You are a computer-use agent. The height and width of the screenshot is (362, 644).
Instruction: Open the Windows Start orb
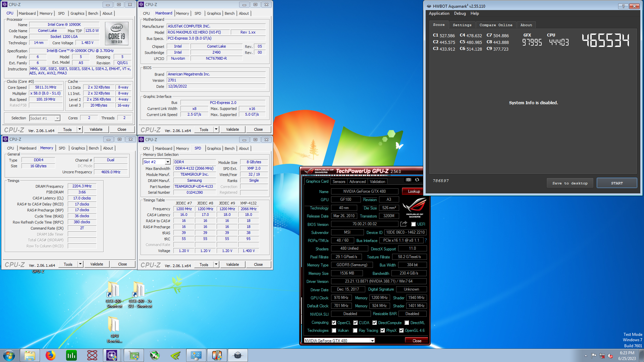(9, 355)
